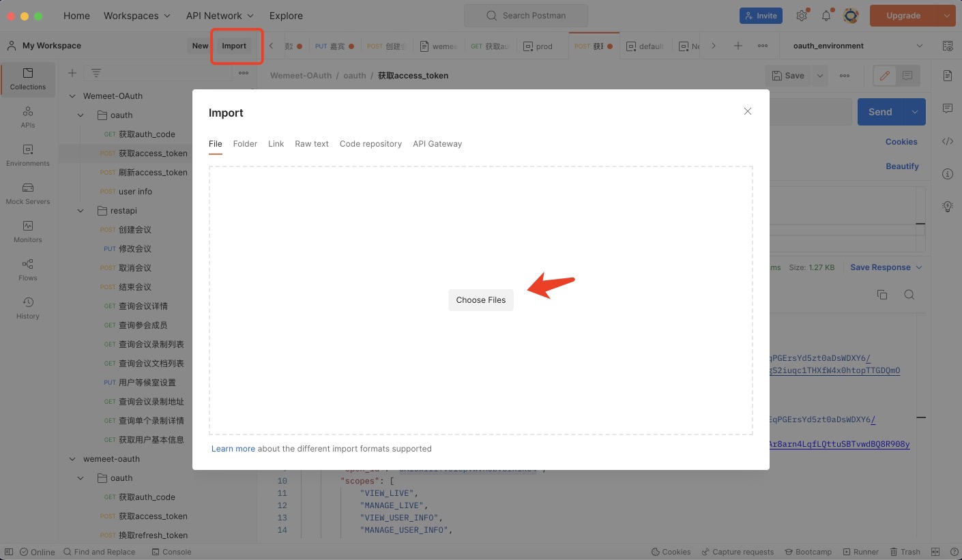The image size is (962, 560).
Task: Open the notifications bell
Action: tap(826, 16)
